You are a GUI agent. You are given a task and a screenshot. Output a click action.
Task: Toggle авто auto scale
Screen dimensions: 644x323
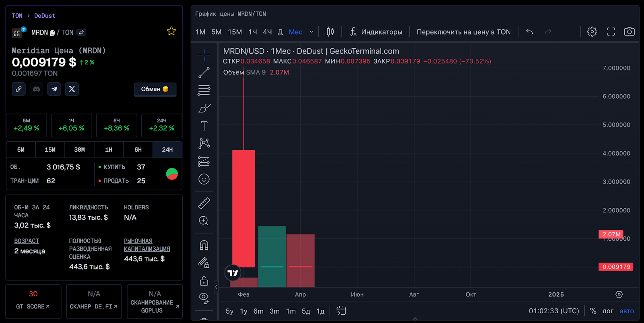627,311
